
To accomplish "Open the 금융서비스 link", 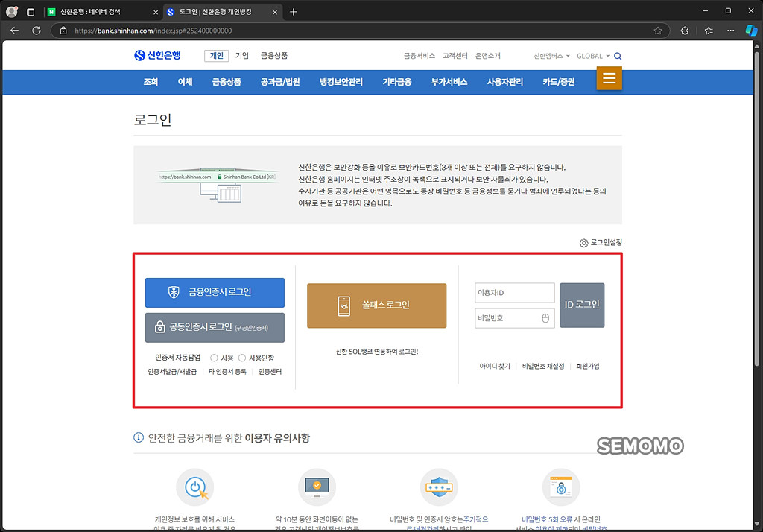I will point(419,56).
